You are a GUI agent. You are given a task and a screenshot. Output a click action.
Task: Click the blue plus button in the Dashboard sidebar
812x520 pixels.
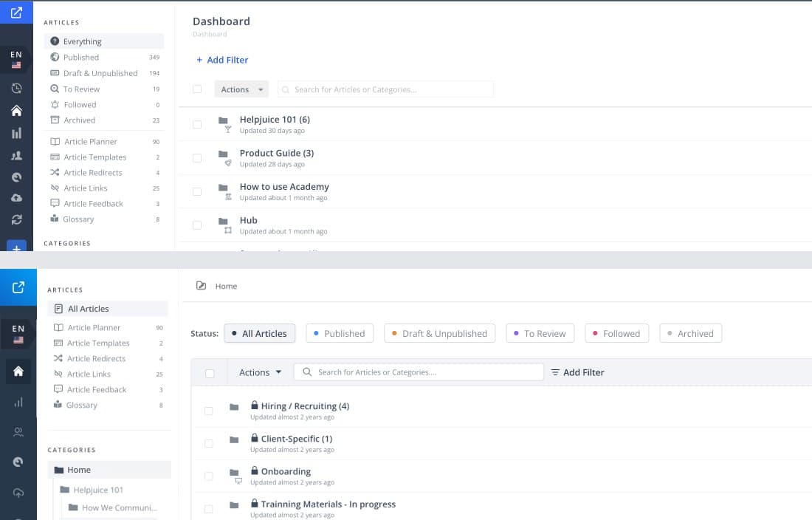tap(16, 246)
